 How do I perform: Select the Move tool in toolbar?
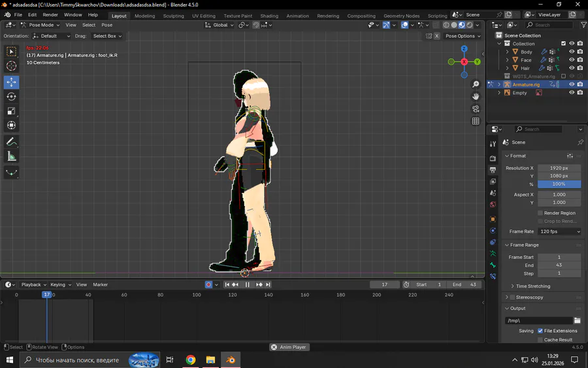(11, 82)
